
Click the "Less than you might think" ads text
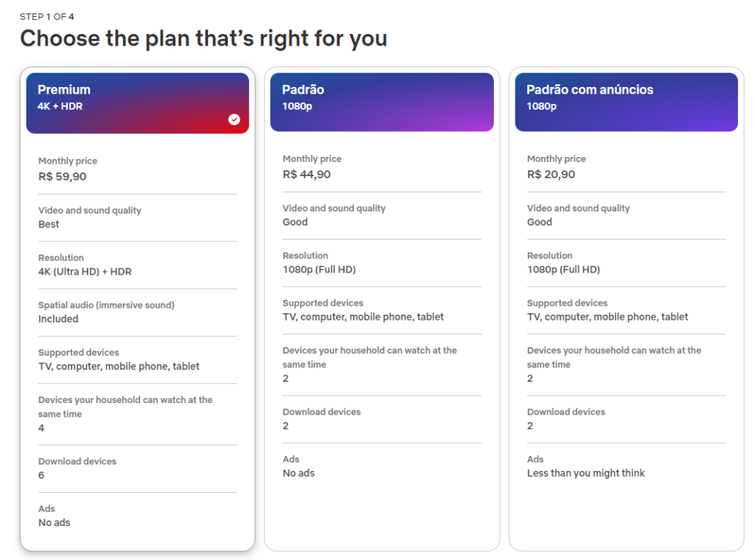pos(585,473)
